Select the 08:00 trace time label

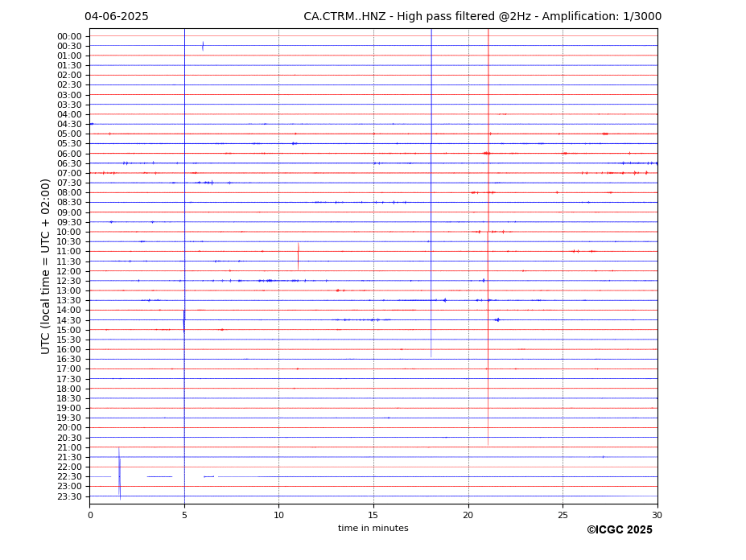pos(69,192)
